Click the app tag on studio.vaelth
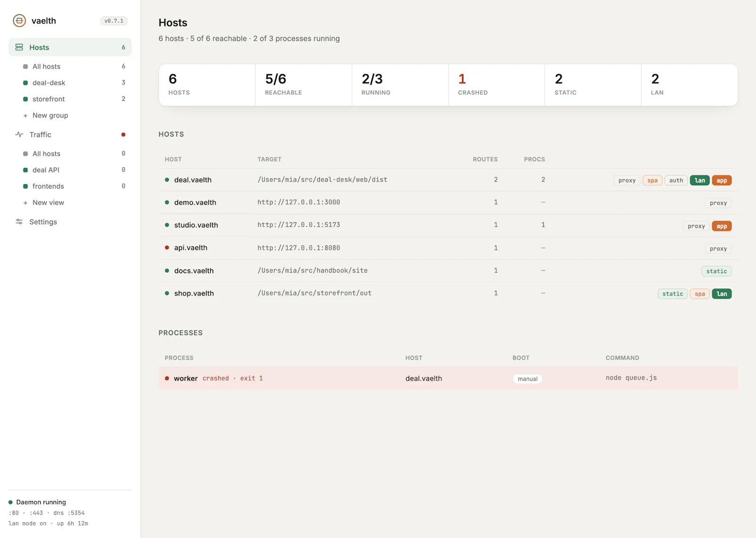The height and width of the screenshot is (538, 756). click(x=722, y=226)
